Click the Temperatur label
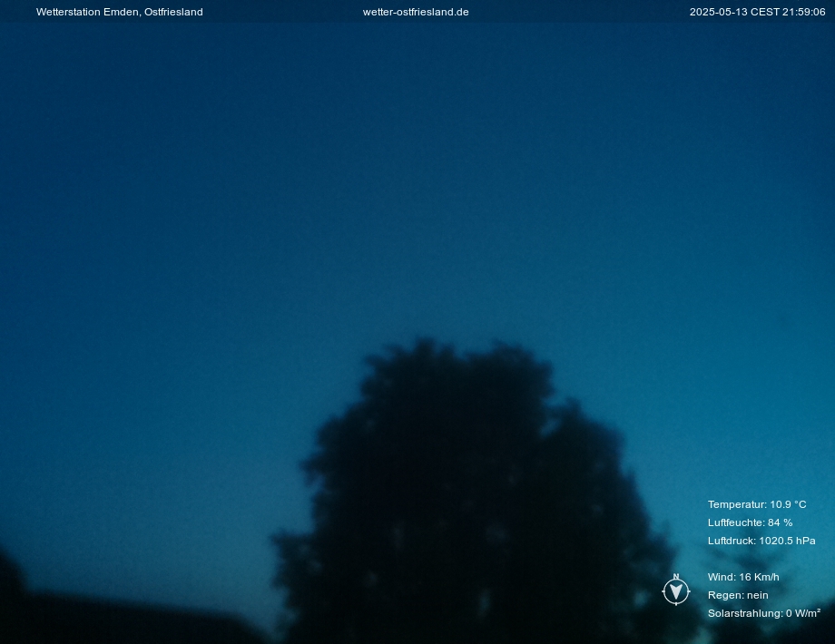The width and height of the screenshot is (835, 644). coord(737,504)
